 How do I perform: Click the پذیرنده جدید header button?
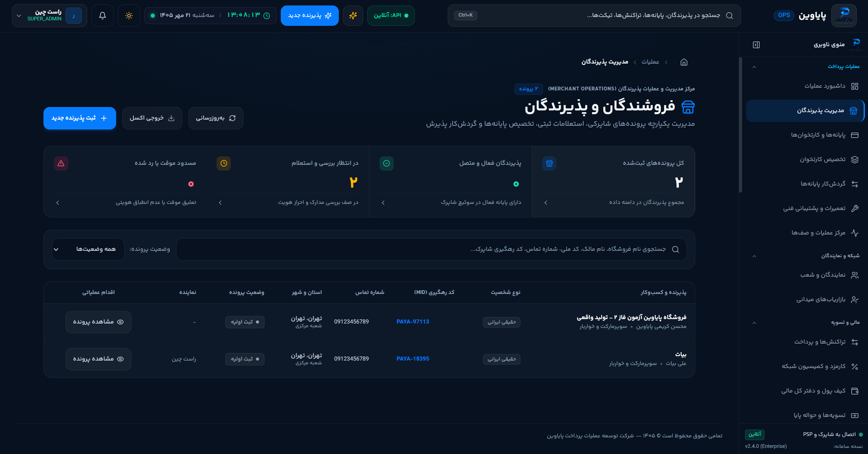(x=310, y=16)
